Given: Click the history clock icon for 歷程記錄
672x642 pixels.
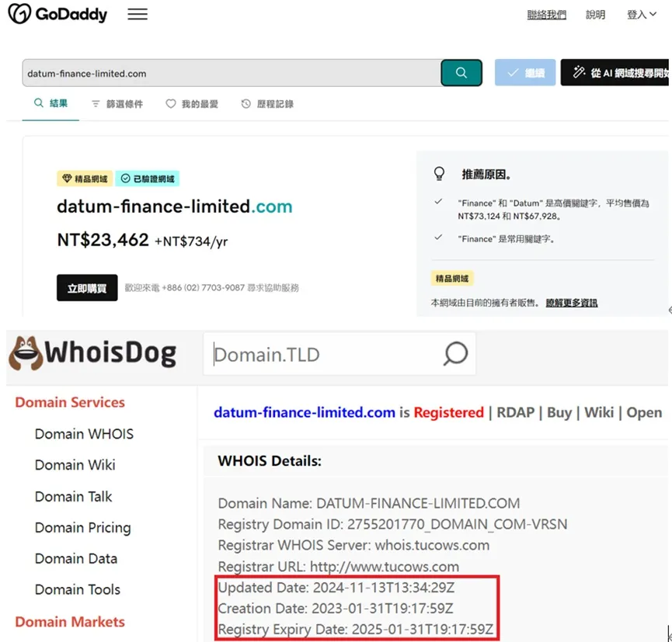Looking at the screenshot, I should (246, 104).
